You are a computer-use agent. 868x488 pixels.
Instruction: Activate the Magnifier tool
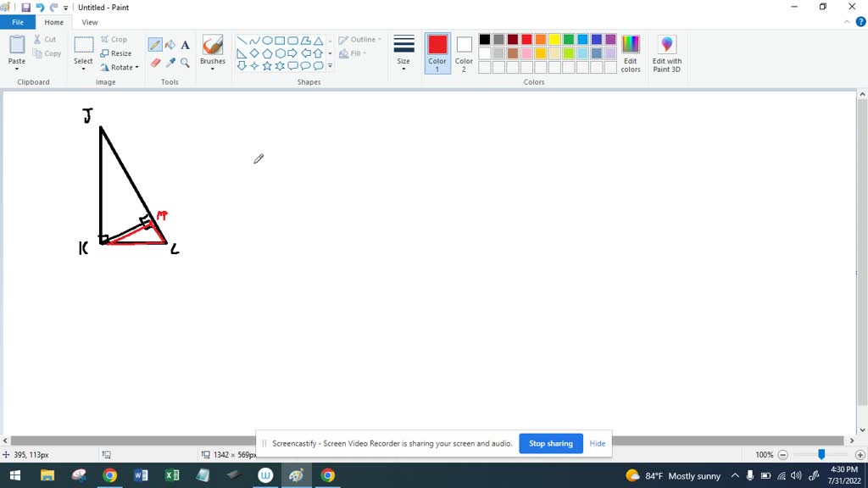click(x=185, y=63)
